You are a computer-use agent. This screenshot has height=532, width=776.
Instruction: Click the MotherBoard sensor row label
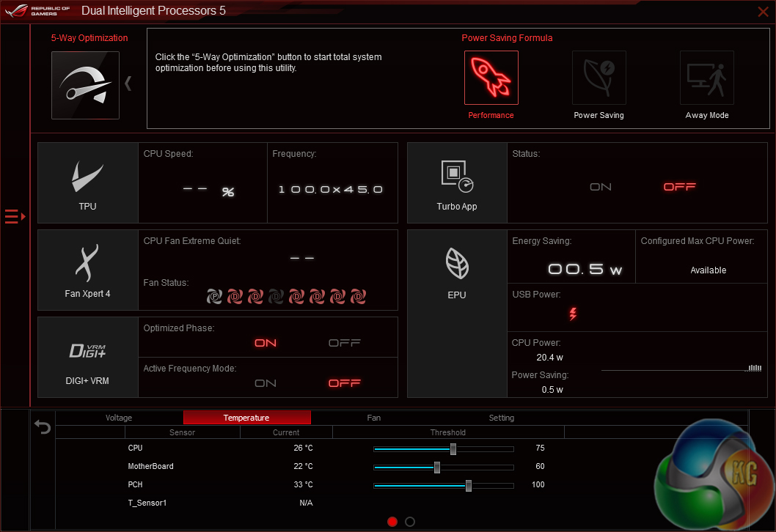click(x=150, y=466)
